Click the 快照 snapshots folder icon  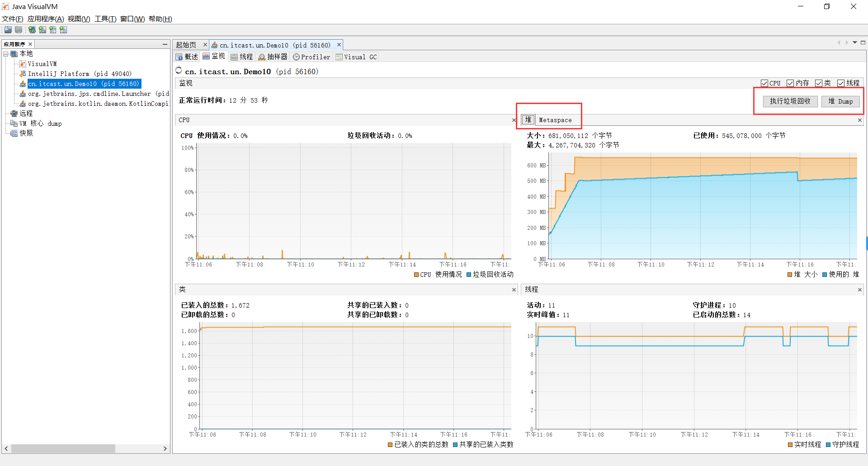pos(14,133)
